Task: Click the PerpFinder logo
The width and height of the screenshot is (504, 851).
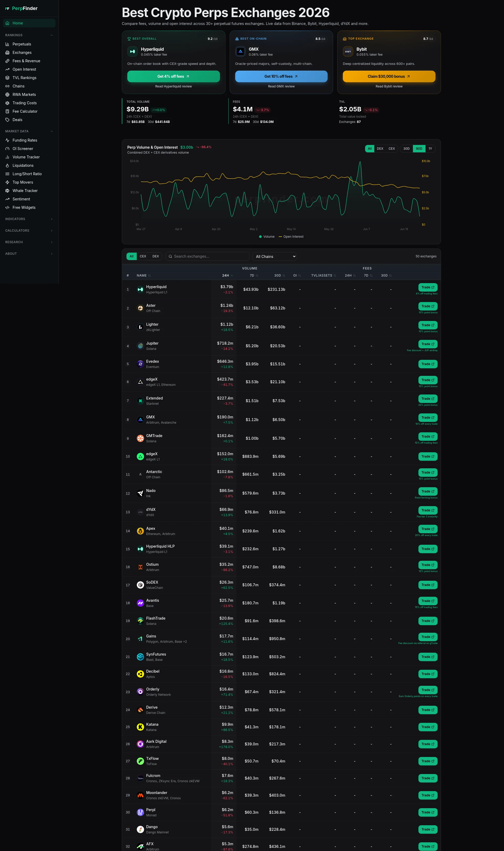Action: coord(21,8)
